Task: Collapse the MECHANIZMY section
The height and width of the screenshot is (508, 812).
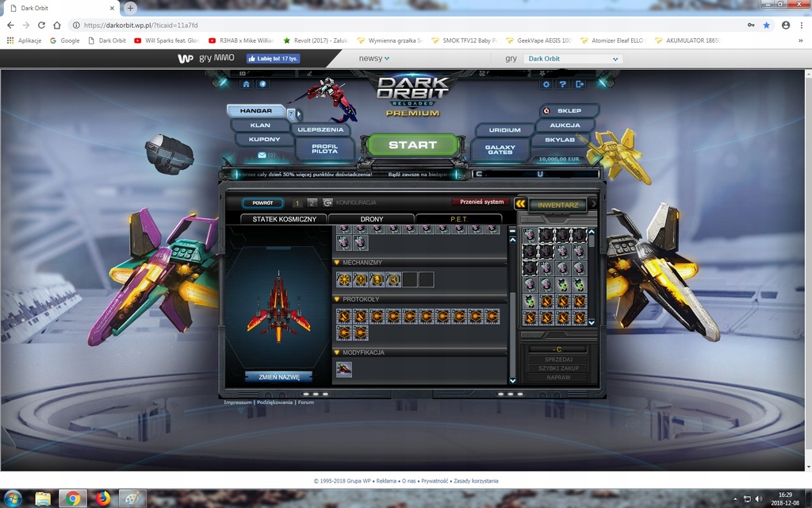Action: 337,263
